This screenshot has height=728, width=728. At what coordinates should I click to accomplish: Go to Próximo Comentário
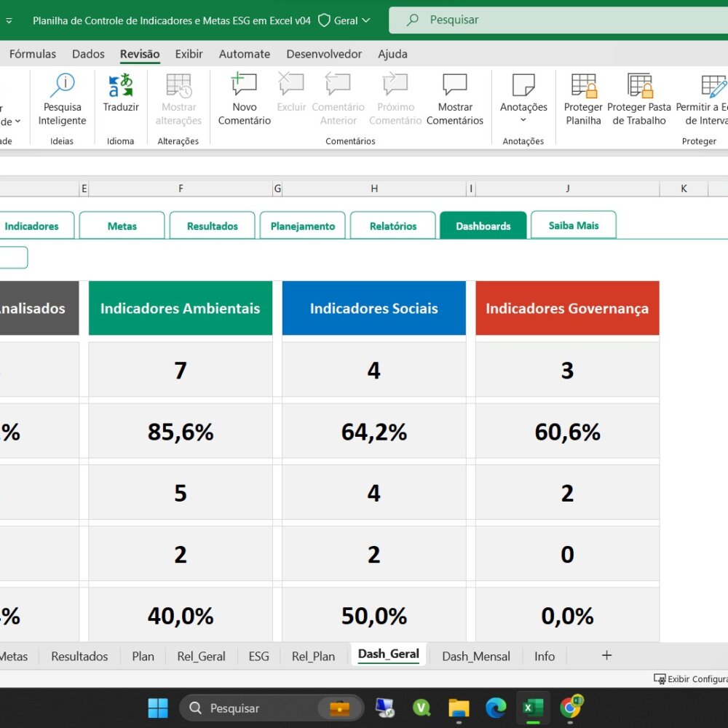[395, 99]
